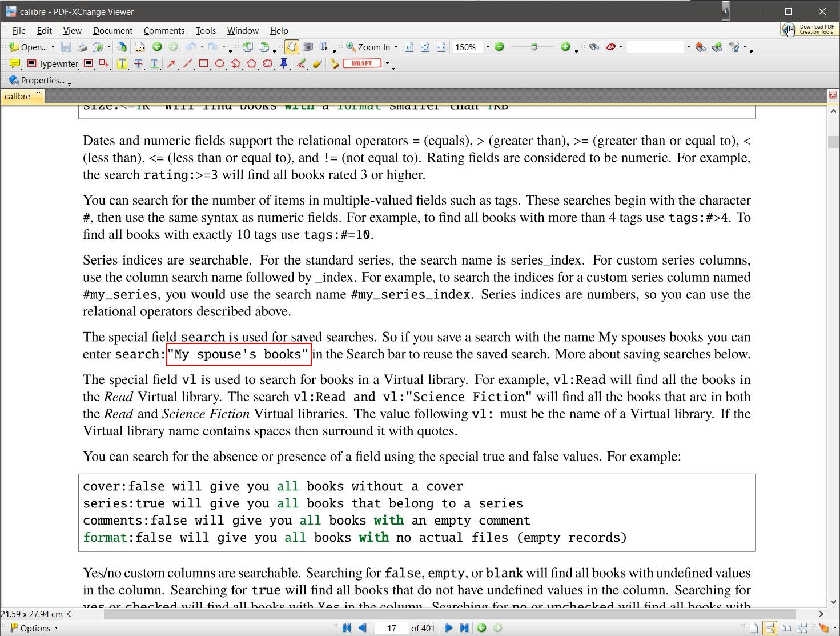Screen dimensions: 840x636
Task: Select the Cloud annotation tool
Action: [267, 63]
